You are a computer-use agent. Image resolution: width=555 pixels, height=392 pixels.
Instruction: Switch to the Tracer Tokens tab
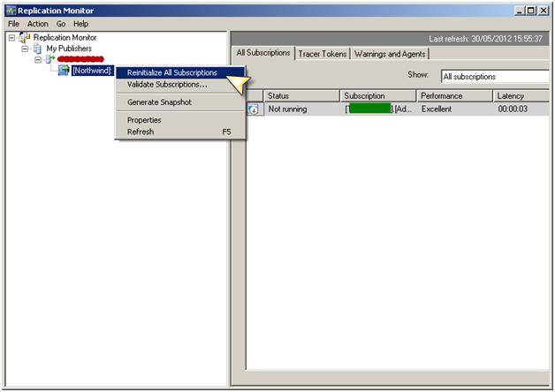pyautogui.click(x=322, y=54)
